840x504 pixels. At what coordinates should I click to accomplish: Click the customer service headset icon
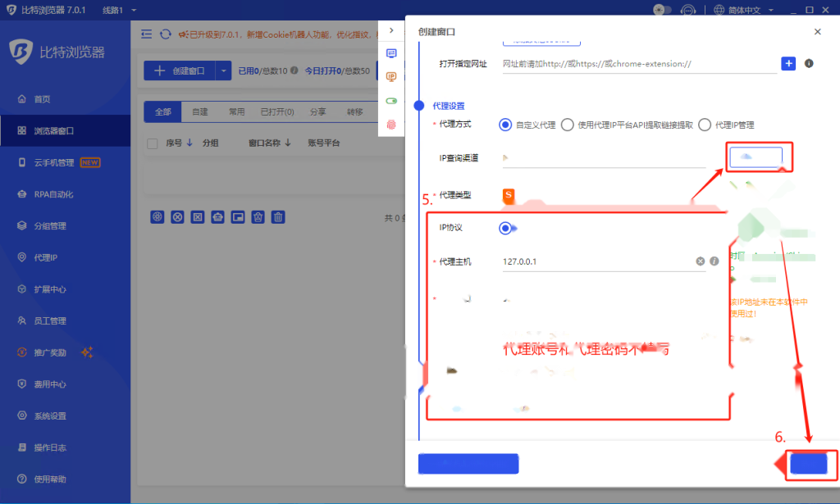[x=688, y=10]
